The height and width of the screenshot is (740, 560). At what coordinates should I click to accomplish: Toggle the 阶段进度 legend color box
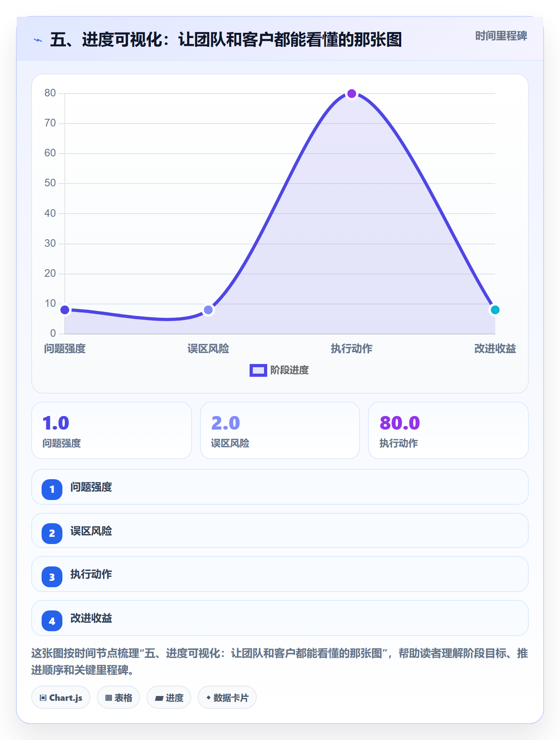click(258, 370)
